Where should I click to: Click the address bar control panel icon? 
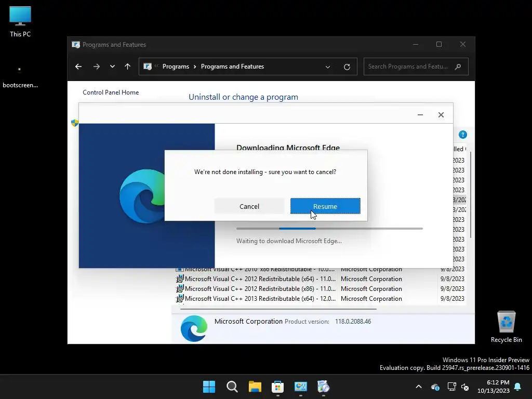click(x=148, y=66)
